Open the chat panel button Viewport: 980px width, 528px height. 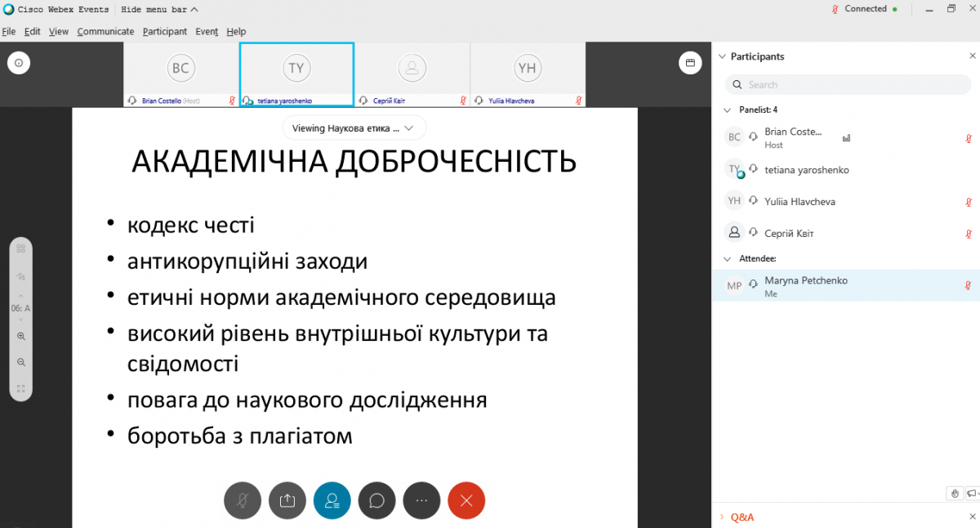(376, 501)
